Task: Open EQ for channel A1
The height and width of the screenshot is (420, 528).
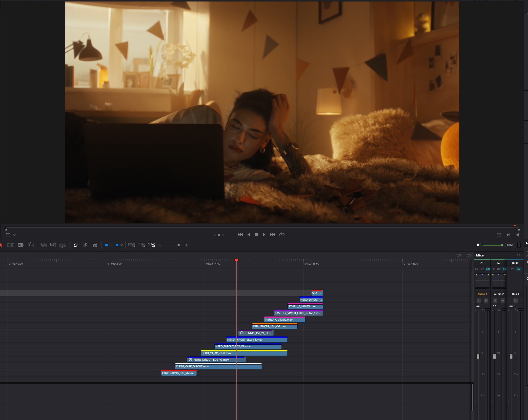Action: point(488,269)
